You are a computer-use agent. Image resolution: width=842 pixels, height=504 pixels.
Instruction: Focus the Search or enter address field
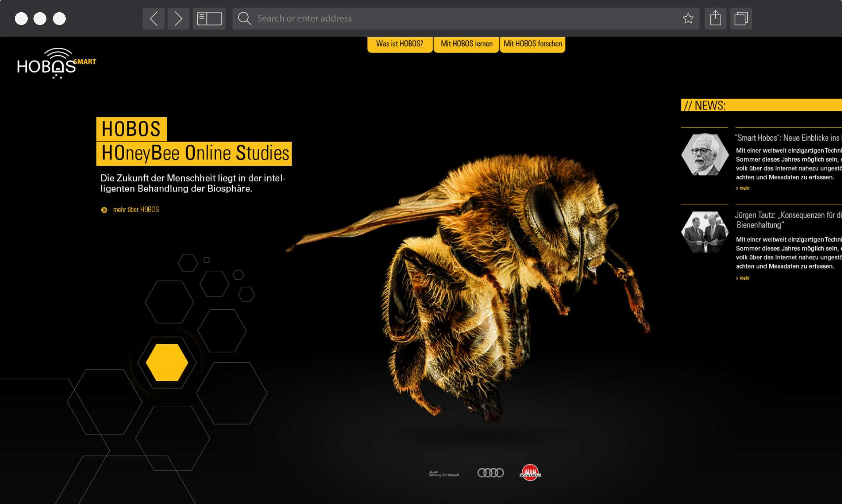[466, 18]
